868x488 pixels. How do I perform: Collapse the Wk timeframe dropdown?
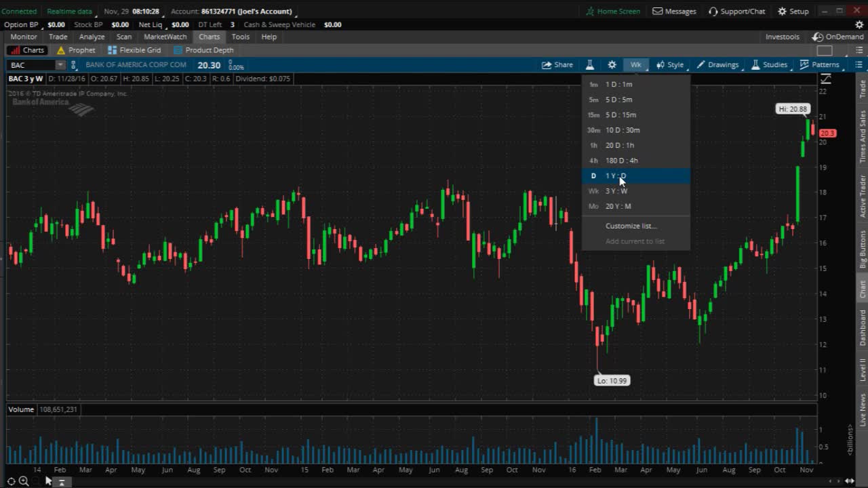(635, 65)
